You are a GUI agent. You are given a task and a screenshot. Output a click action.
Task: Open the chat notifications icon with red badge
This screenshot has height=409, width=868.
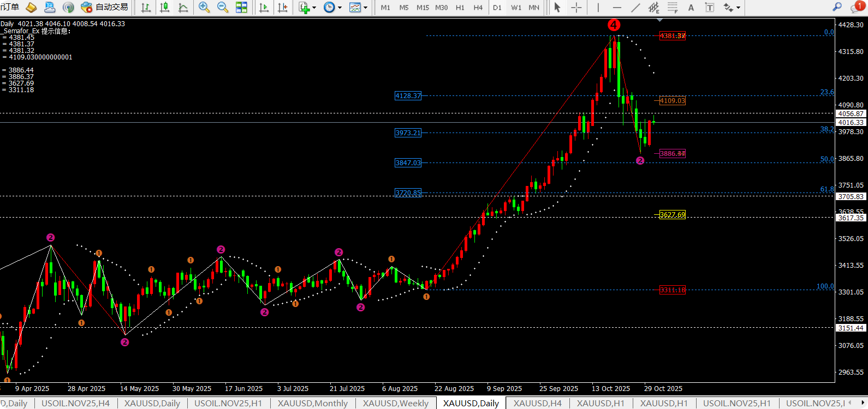pos(858,7)
